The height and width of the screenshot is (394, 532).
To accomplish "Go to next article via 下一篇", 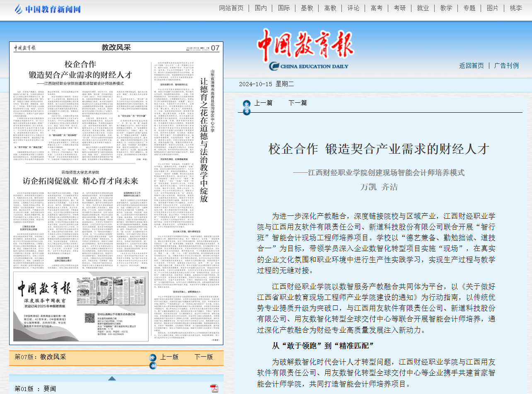I will click(x=297, y=103).
